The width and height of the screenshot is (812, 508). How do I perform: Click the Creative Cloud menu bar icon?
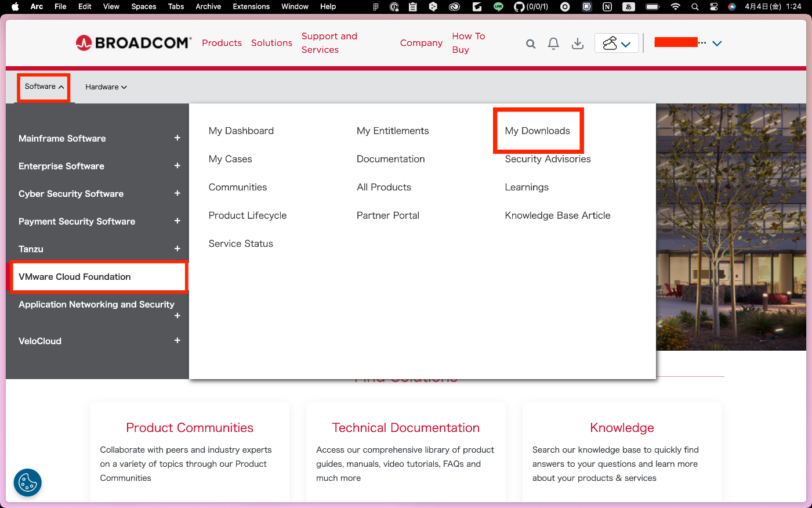click(454, 6)
